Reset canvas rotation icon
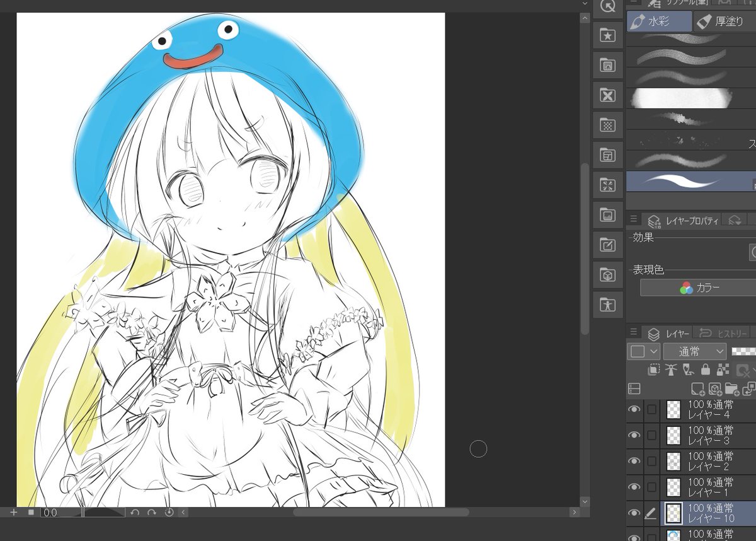Image resolution: width=756 pixels, height=541 pixels. (x=169, y=513)
